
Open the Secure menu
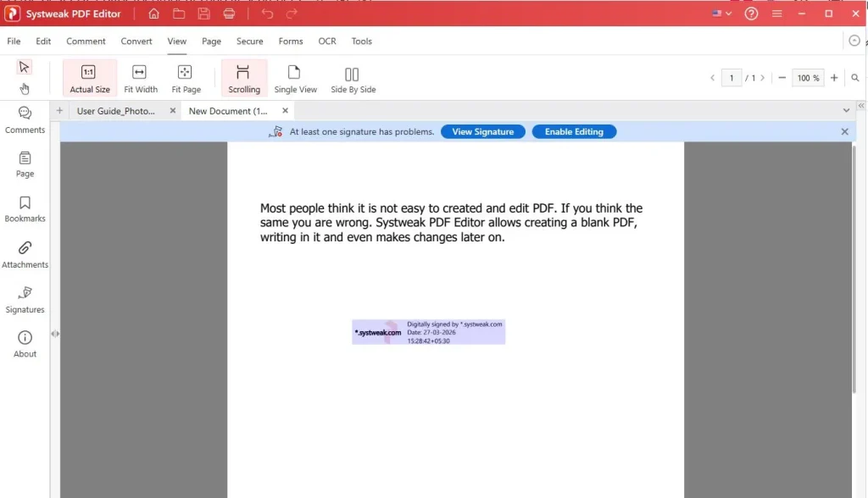250,41
